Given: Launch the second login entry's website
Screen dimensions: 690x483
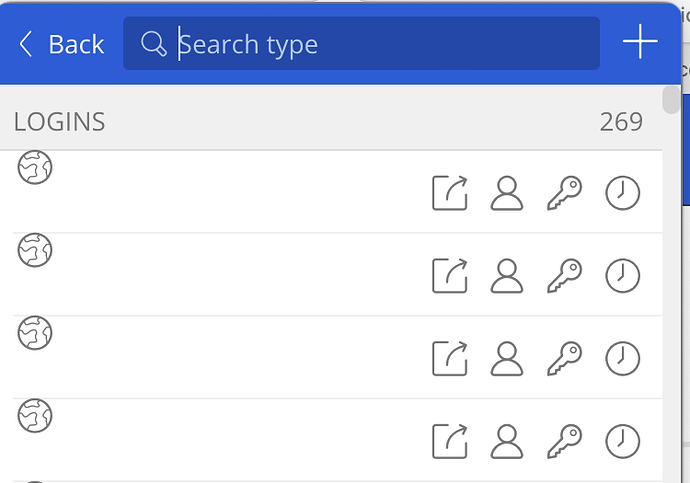Looking at the screenshot, I should pos(450,275).
